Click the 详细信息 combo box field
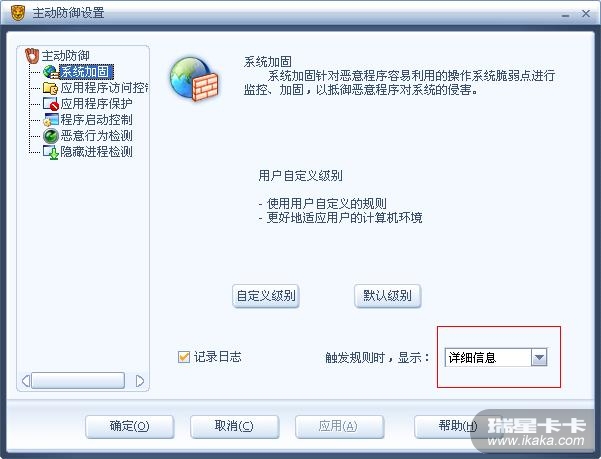This screenshot has width=601, height=459. pos(496,357)
